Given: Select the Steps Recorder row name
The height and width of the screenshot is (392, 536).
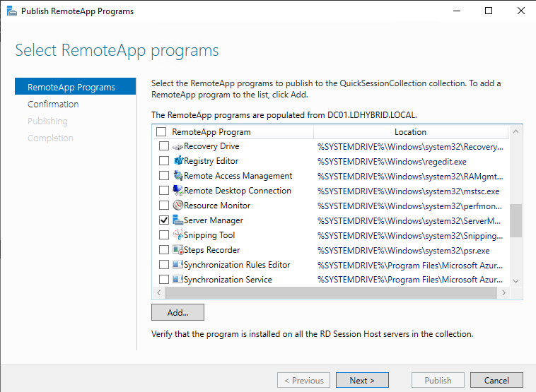Looking at the screenshot, I should coord(211,250).
